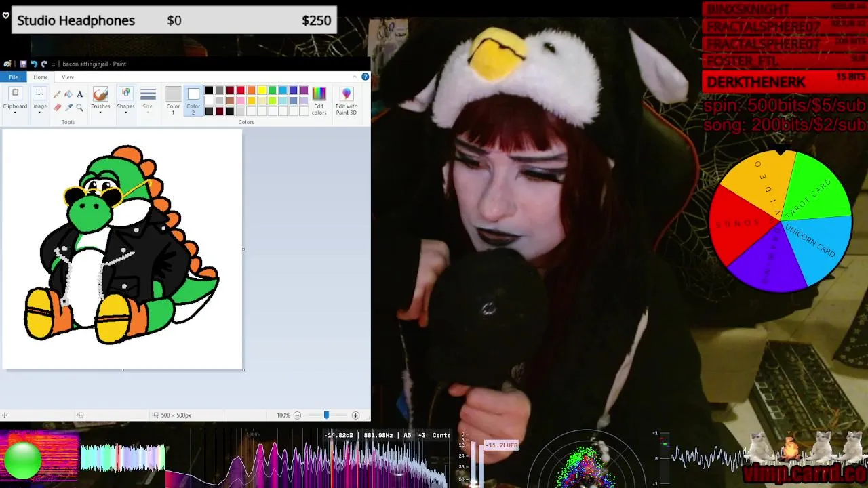Select the Magnifier tool
Viewport: 868px width, 488px height.
79,107
